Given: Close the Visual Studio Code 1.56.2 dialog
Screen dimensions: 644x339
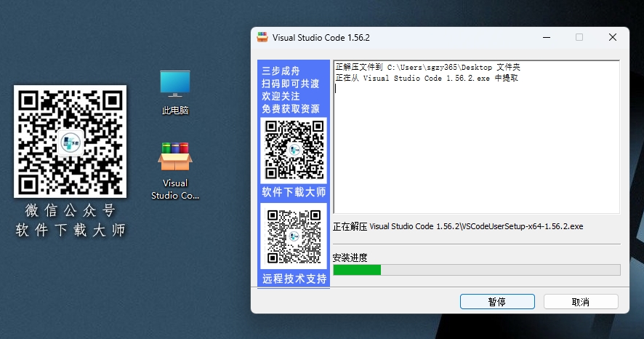Looking at the screenshot, I should [612, 37].
